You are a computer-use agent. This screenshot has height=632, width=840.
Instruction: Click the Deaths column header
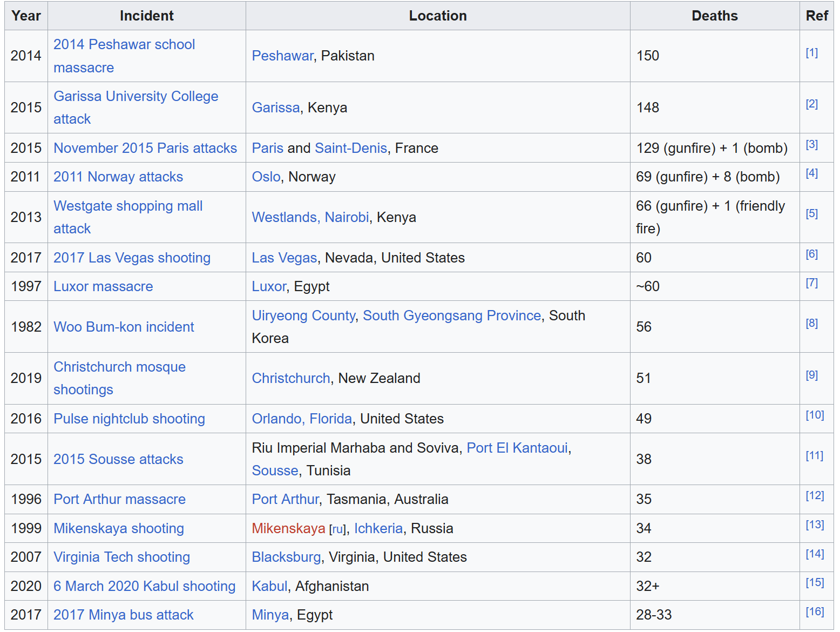715,16
